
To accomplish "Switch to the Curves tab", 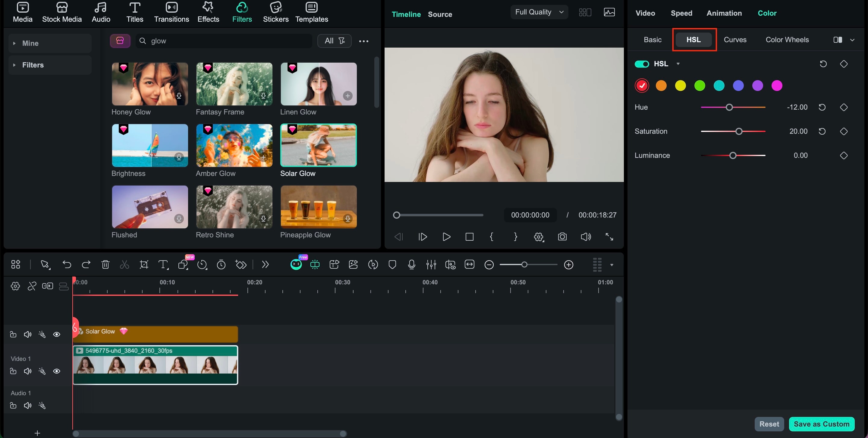I will click(x=735, y=40).
